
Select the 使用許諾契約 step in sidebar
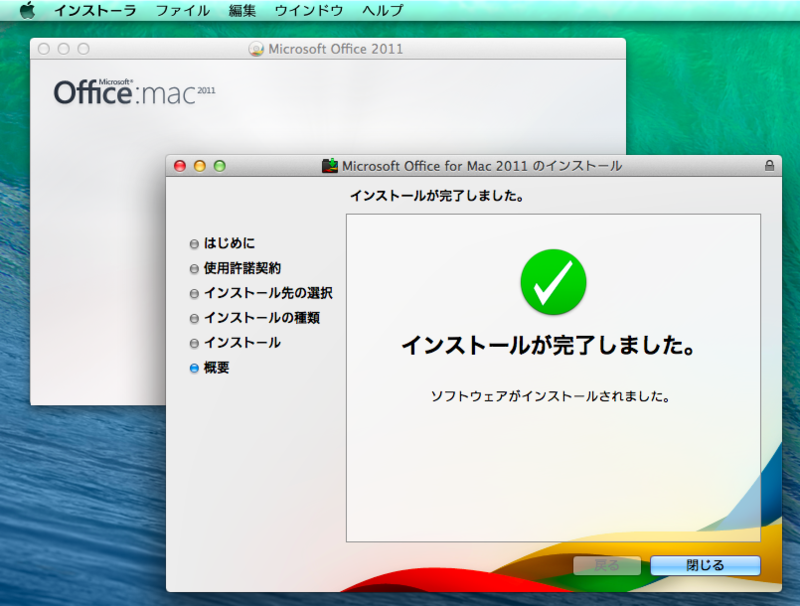pyautogui.click(x=242, y=268)
